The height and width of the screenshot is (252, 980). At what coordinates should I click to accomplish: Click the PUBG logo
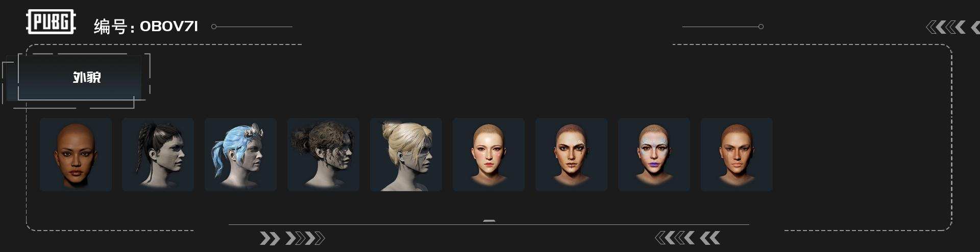click(x=51, y=22)
